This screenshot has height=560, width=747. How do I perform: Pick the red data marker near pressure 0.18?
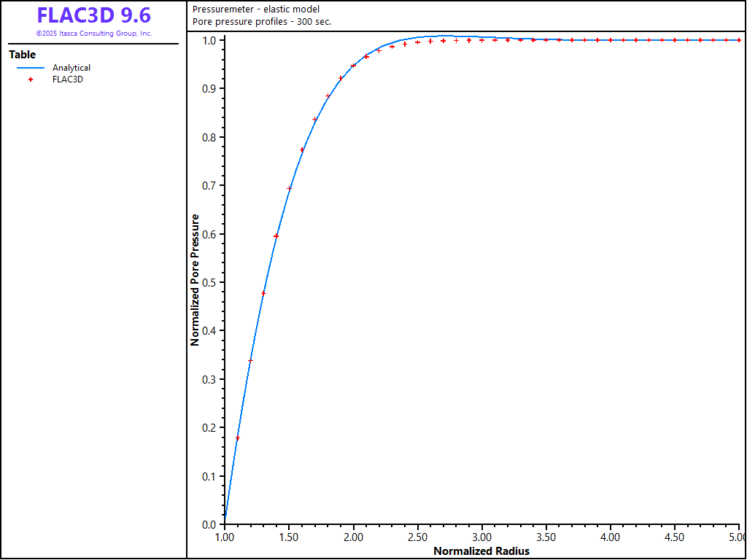pyautogui.click(x=238, y=438)
